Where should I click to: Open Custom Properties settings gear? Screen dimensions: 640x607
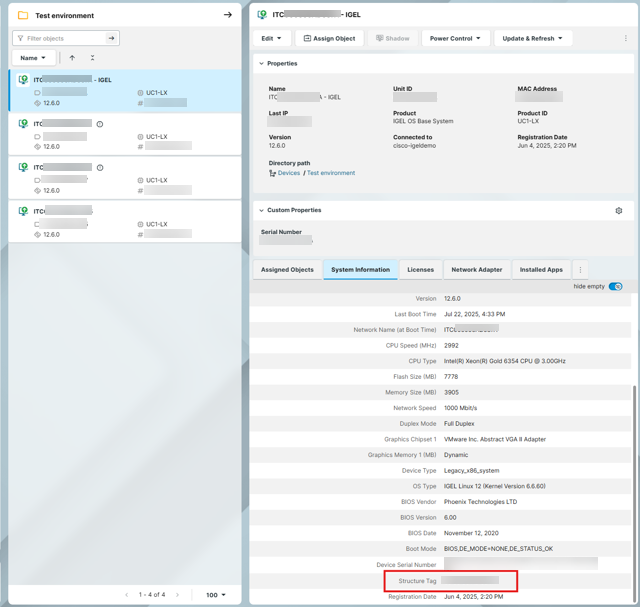point(619,211)
